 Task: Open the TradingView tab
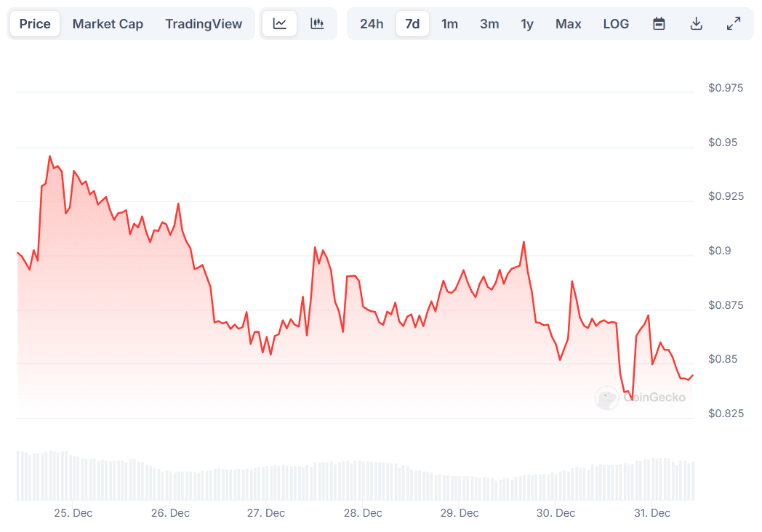point(204,24)
